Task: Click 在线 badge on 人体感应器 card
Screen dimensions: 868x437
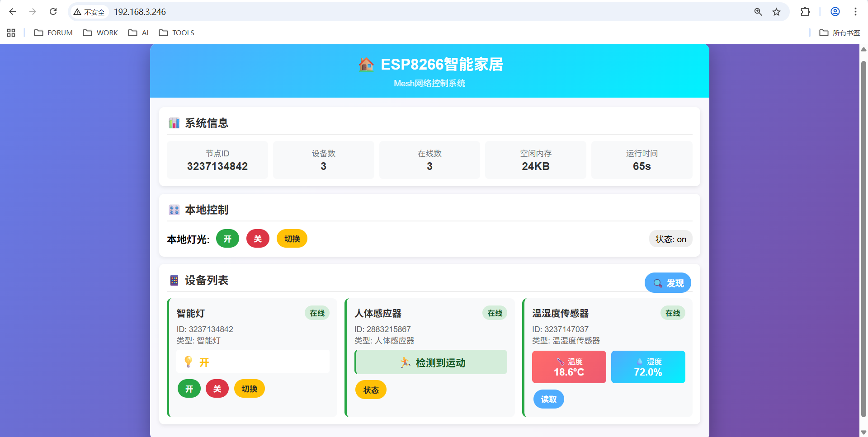Action: 495,313
